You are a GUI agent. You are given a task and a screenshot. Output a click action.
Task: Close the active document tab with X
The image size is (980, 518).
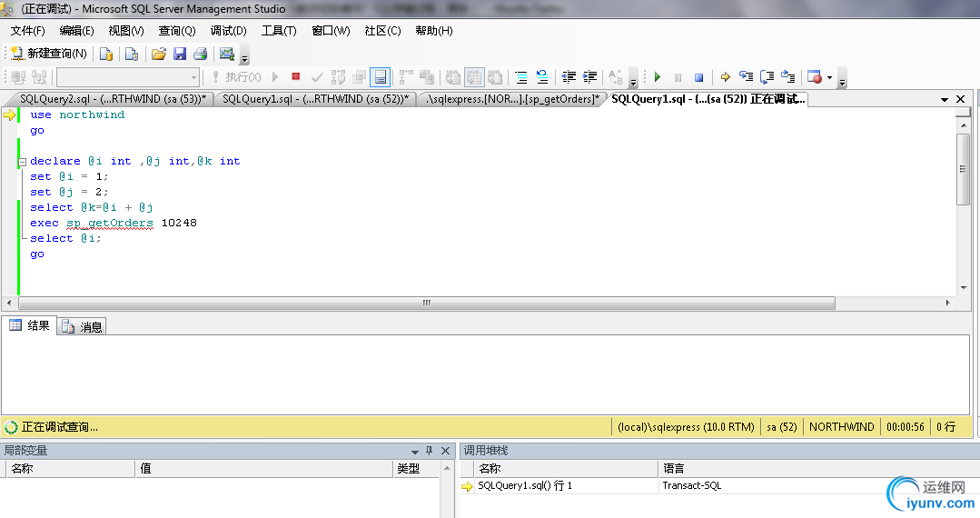961,99
